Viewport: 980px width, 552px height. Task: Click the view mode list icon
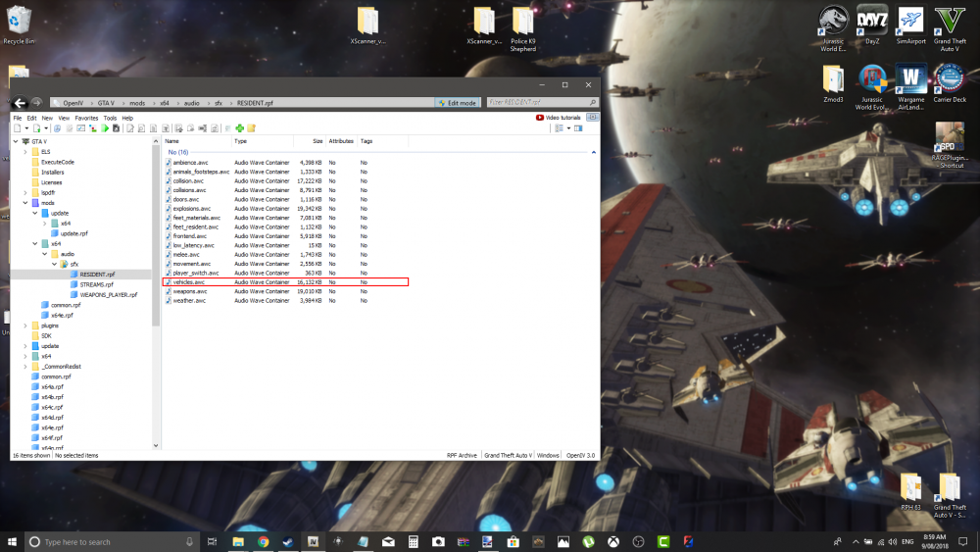pos(560,128)
